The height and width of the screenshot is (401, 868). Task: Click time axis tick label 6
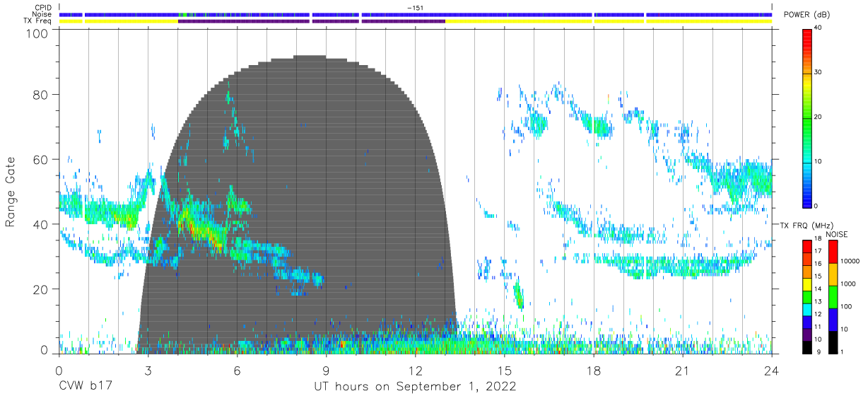pos(237,371)
